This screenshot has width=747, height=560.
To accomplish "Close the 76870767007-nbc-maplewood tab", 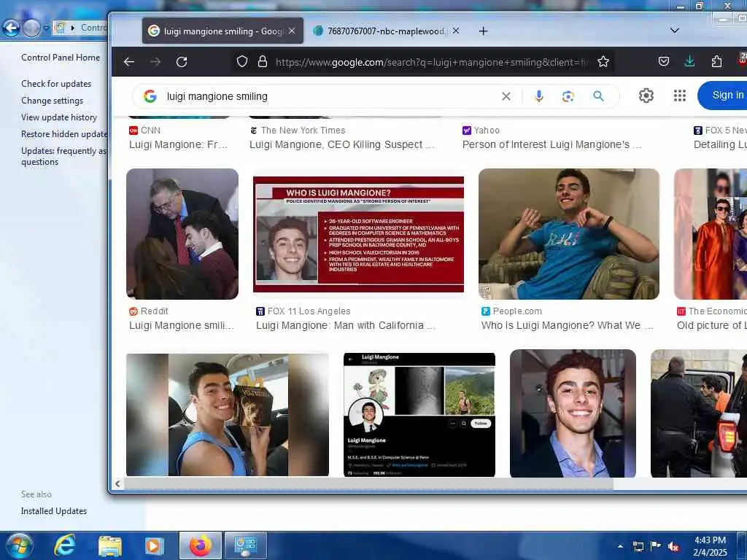I will pyautogui.click(x=456, y=31).
